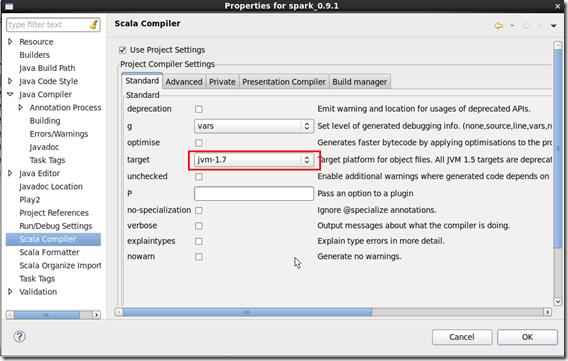Click the settings vertical scrollbar thumb

tap(558, 148)
